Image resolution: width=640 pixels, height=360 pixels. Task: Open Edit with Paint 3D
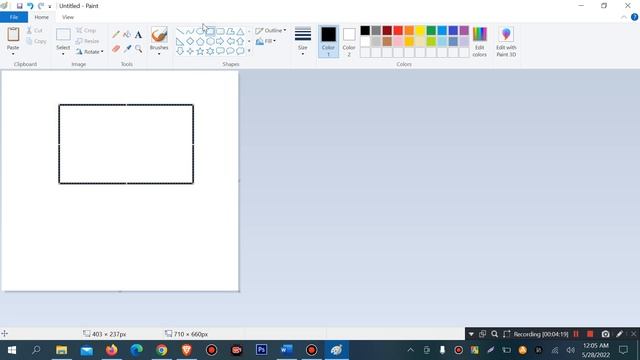[506, 42]
